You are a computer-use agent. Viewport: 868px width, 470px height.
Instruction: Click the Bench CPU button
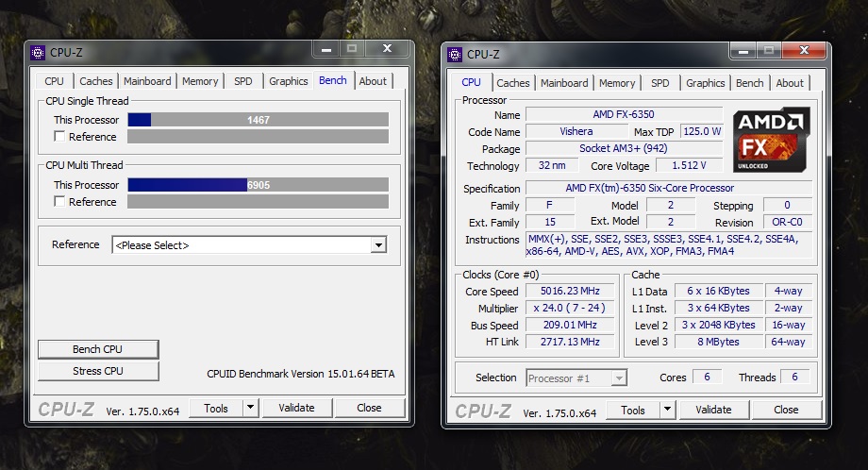(98, 349)
